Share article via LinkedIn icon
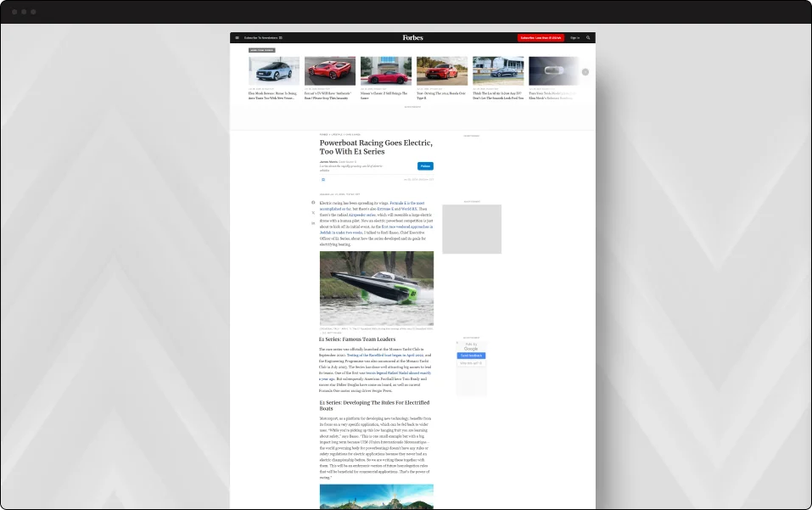This screenshot has height=510, width=812. coord(313,223)
